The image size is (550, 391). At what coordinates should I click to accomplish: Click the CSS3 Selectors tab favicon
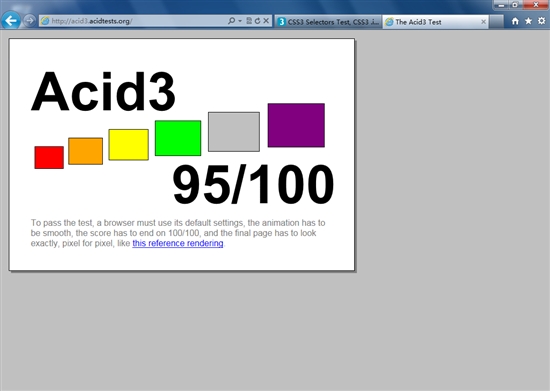(x=281, y=22)
